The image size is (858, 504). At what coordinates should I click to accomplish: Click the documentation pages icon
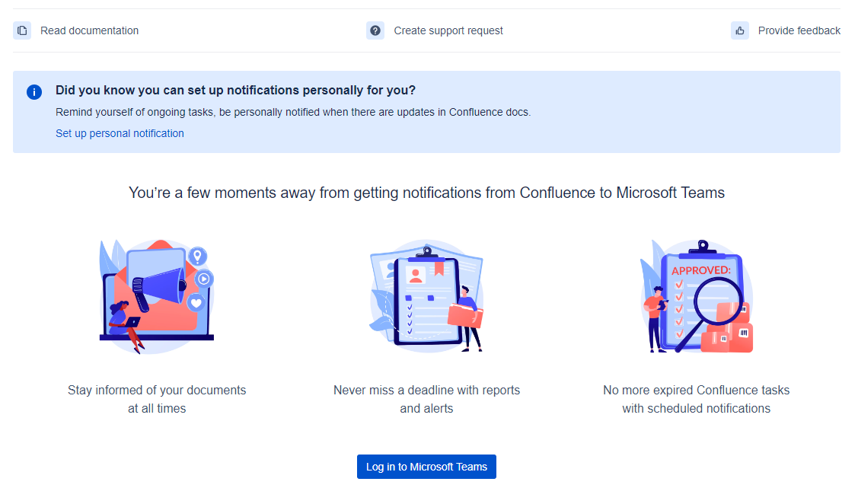point(22,30)
